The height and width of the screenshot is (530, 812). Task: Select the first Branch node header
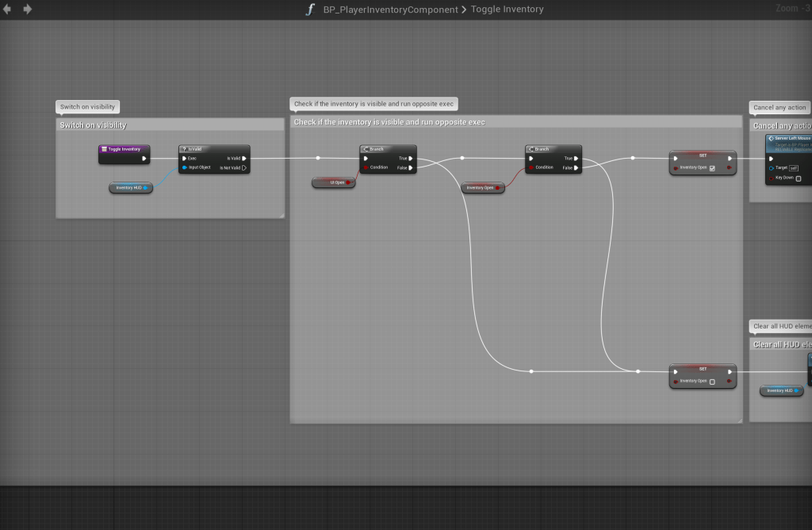(388, 148)
